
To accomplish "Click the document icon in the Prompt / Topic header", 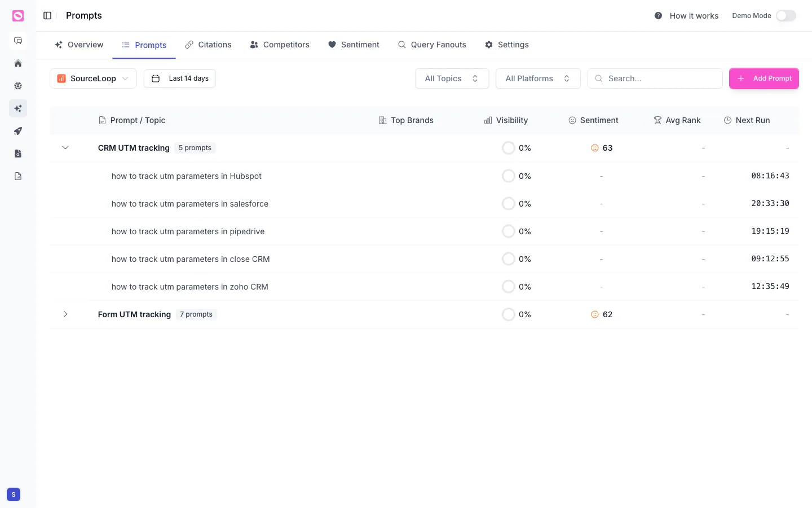I will 102,120.
